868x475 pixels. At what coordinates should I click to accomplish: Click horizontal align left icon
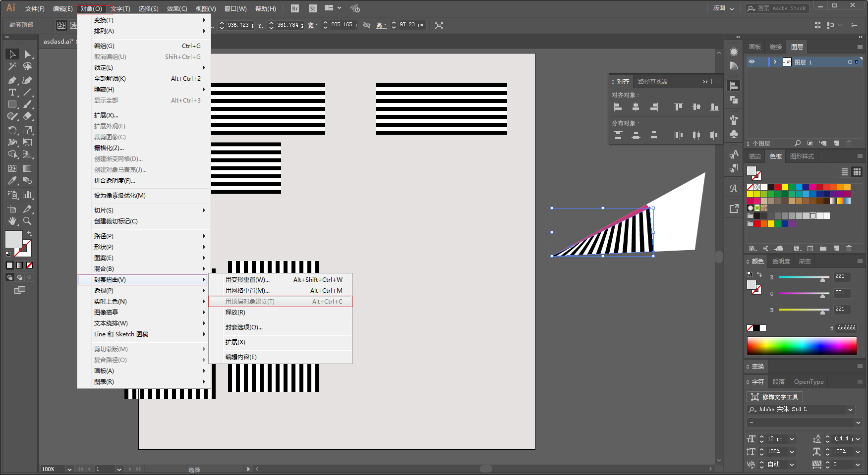point(618,107)
